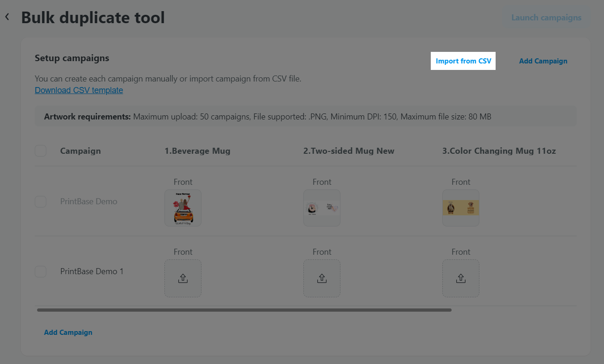The image size is (604, 364).
Task: Click the PrintBase Demo 1 campaign name
Action: click(92, 271)
